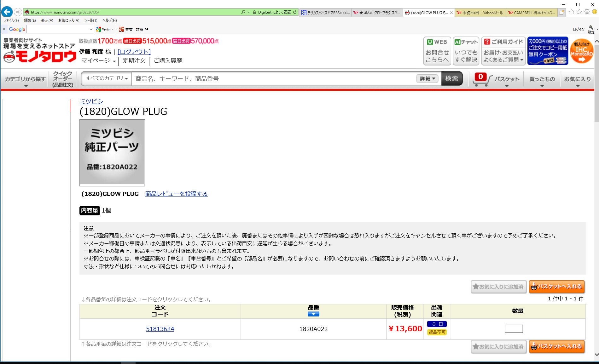Open the favorites star in the browser toolbar

[x=579, y=12]
